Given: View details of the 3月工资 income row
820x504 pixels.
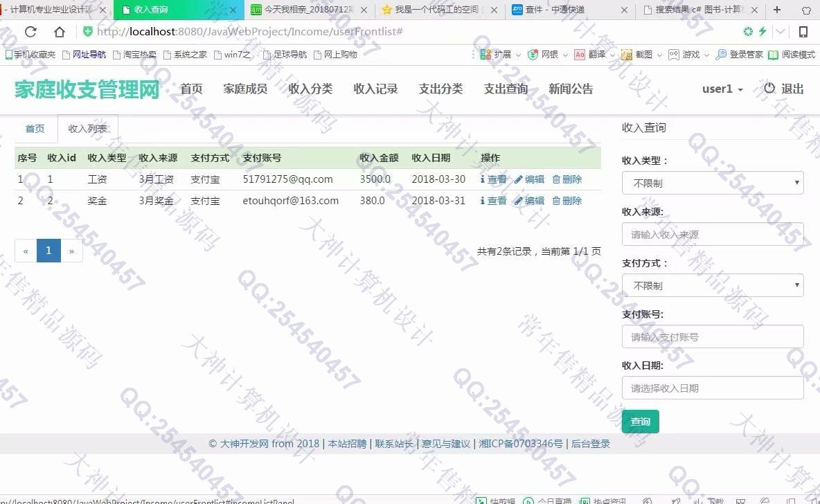Looking at the screenshot, I should tap(493, 179).
